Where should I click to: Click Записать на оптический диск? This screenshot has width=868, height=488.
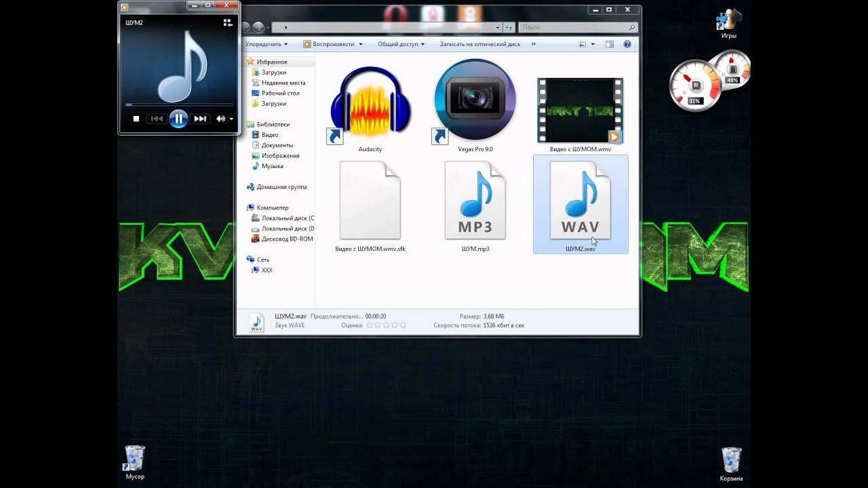(x=480, y=44)
